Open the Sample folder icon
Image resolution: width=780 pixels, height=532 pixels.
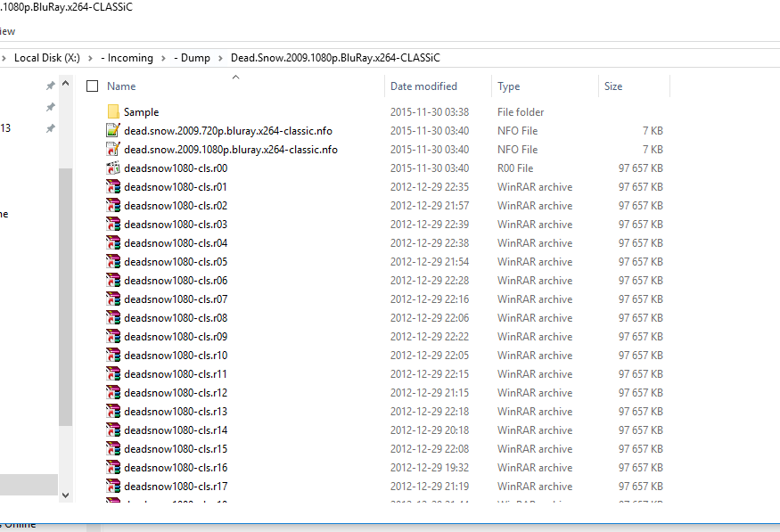pyautogui.click(x=113, y=112)
